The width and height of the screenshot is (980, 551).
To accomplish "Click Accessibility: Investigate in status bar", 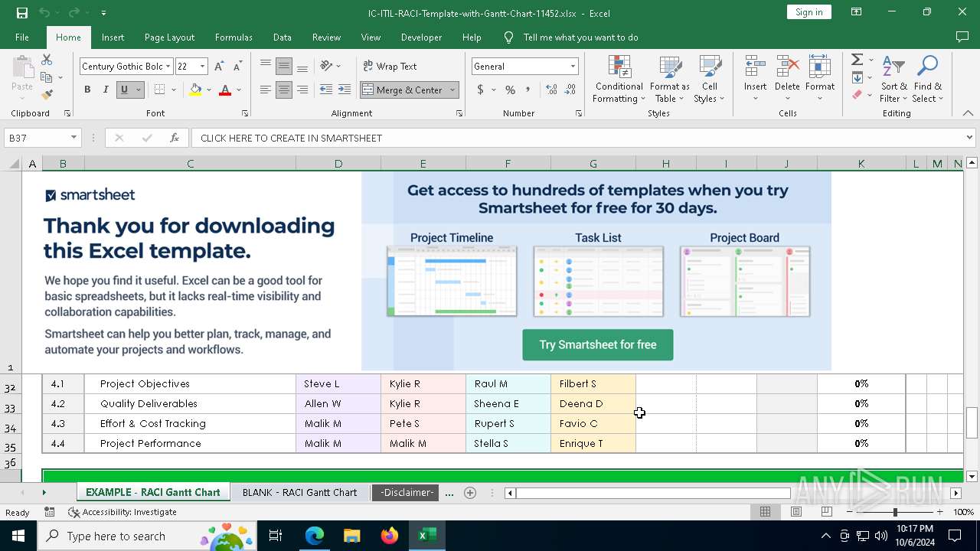I will (x=122, y=512).
